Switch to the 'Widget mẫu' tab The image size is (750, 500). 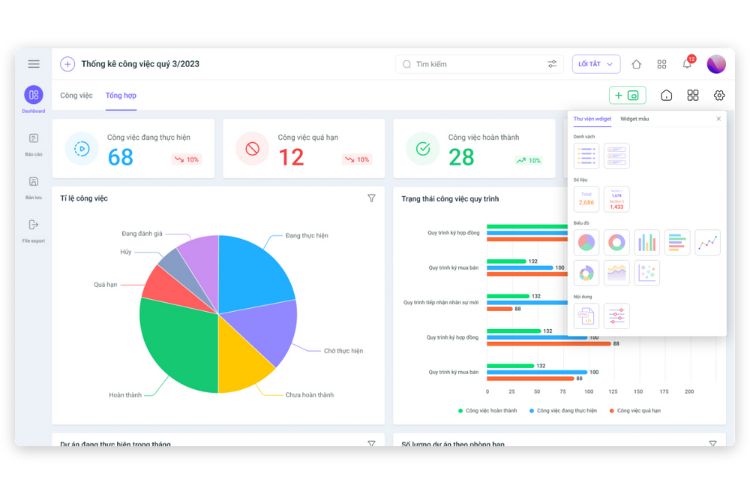(634, 119)
